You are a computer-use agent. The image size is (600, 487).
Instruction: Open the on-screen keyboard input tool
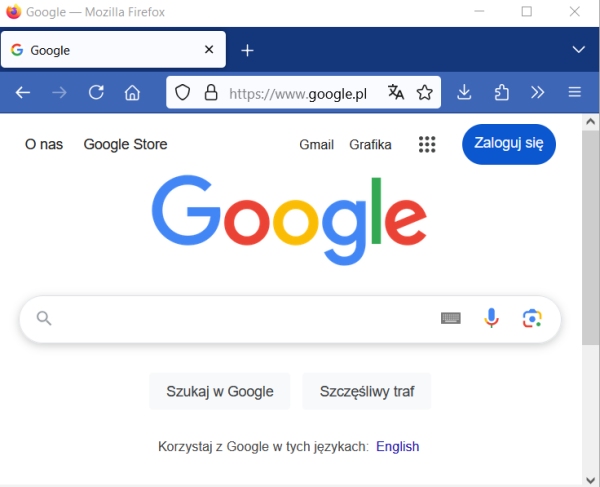[451, 318]
